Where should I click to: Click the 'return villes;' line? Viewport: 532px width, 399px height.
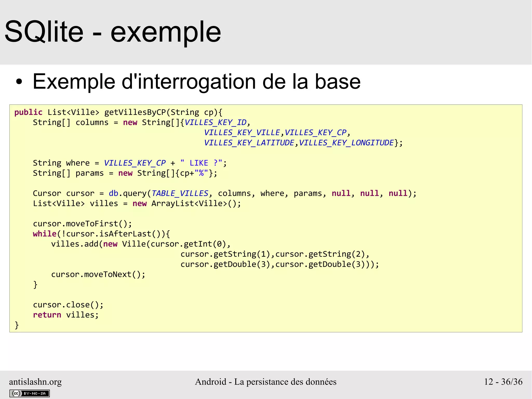[66, 315]
